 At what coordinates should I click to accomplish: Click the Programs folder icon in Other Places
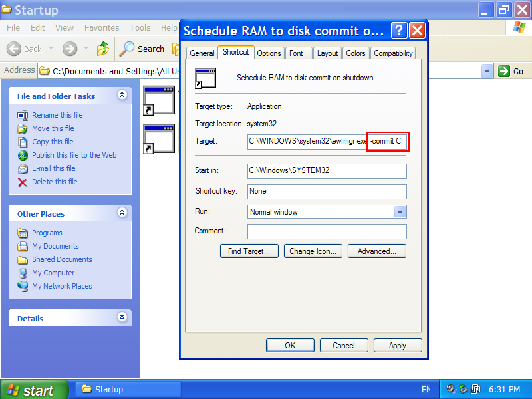click(x=23, y=233)
